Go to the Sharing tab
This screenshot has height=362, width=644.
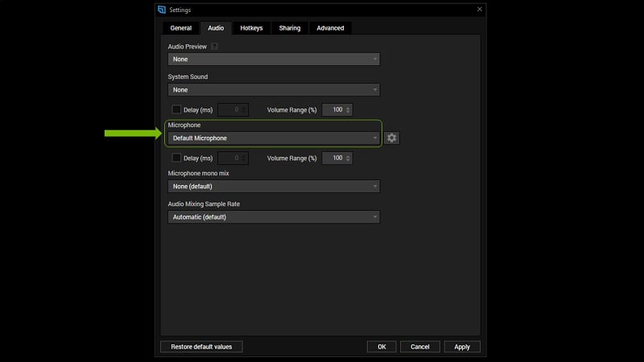pos(290,28)
